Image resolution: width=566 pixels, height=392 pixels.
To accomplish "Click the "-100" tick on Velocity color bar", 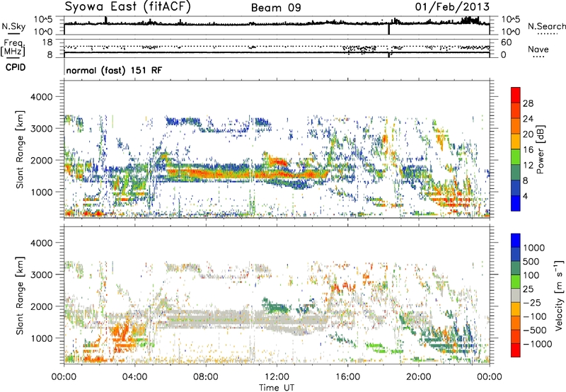I will pos(535,316).
